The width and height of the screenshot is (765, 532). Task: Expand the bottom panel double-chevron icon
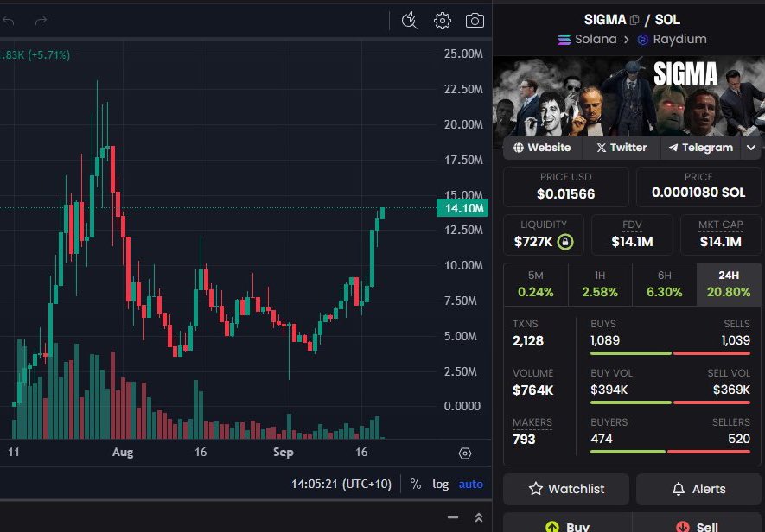pyautogui.click(x=479, y=517)
